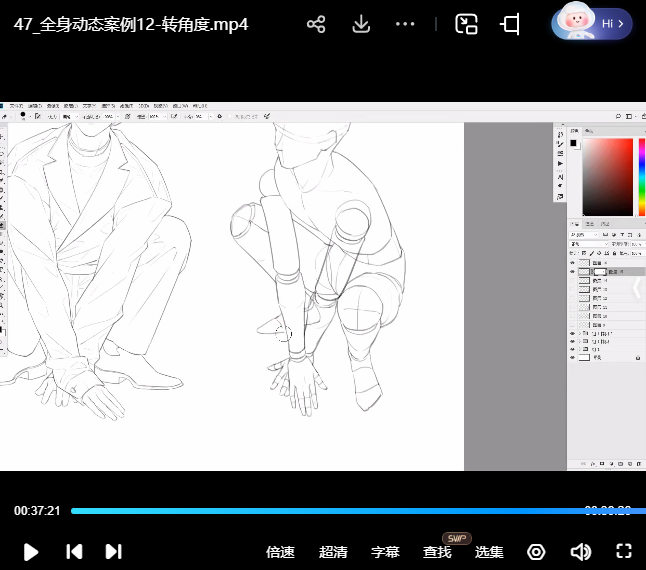Click the 查找 search button
This screenshot has width=646, height=570.
tap(437, 552)
